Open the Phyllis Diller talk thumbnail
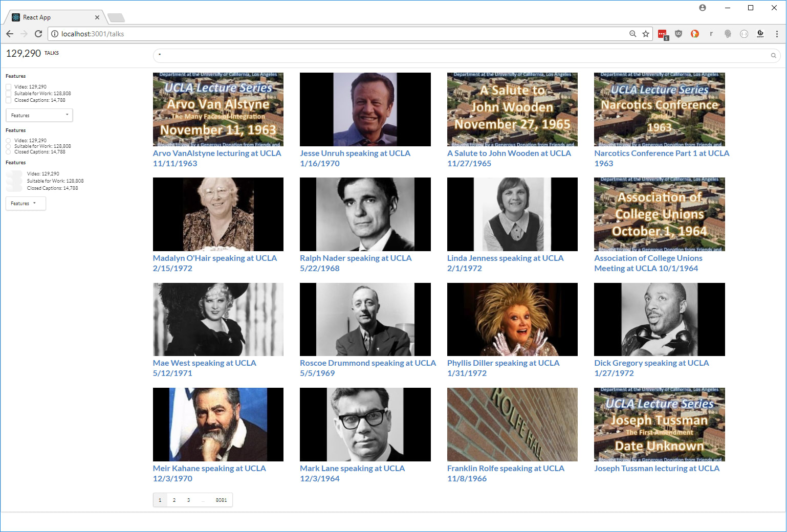The width and height of the screenshot is (787, 532). (512, 319)
